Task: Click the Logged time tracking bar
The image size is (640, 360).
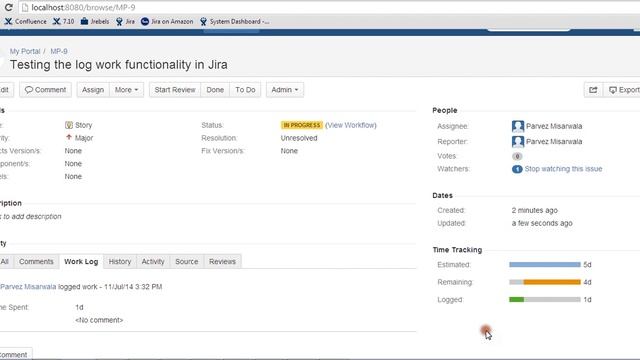Action: point(544,300)
